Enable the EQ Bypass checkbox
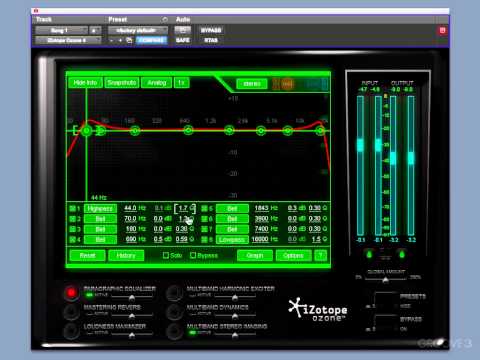 pos(193,255)
